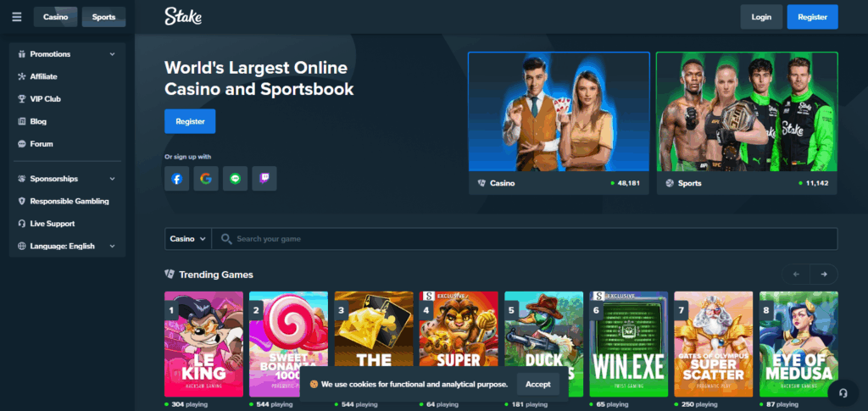Click the '250 playing' label
Screen dimensions: 868x411
coord(699,404)
